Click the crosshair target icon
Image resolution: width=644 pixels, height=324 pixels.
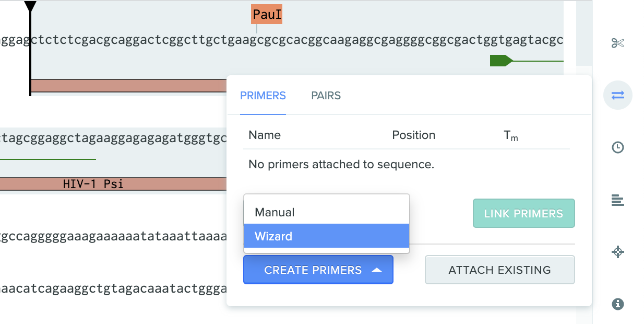(x=618, y=252)
